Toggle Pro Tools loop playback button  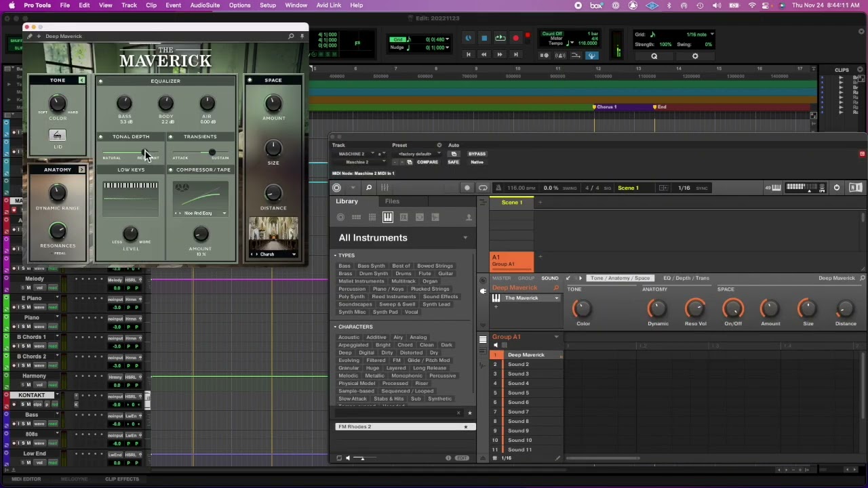pyautogui.click(x=500, y=39)
